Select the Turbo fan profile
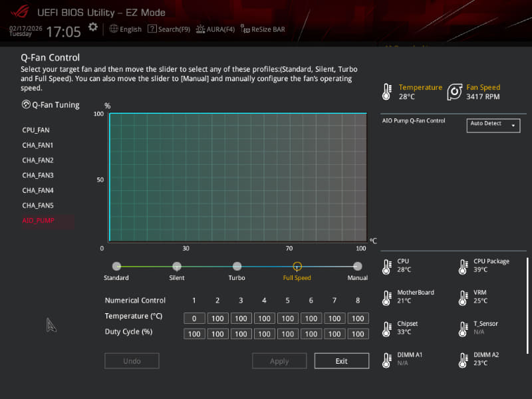Image resolution: width=532 pixels, height=399 pixels. [x=237, y=267]
